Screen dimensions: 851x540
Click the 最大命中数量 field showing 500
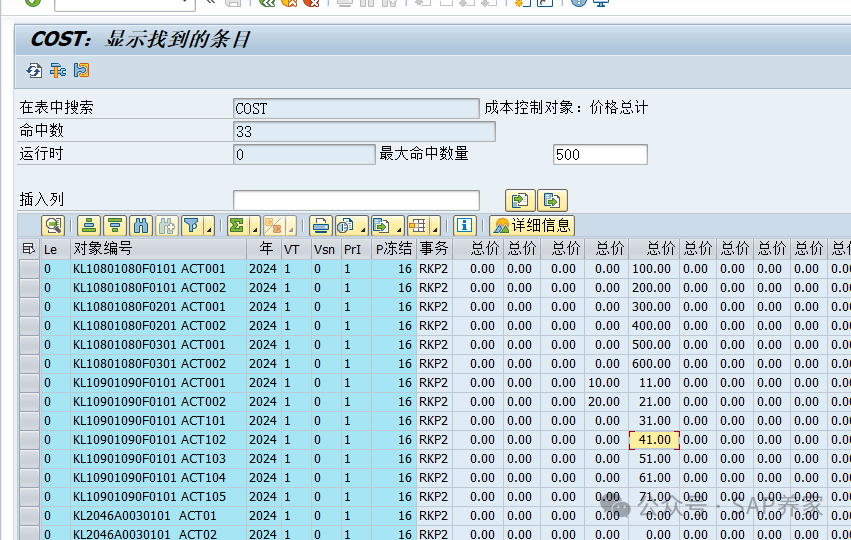[600, 155]
